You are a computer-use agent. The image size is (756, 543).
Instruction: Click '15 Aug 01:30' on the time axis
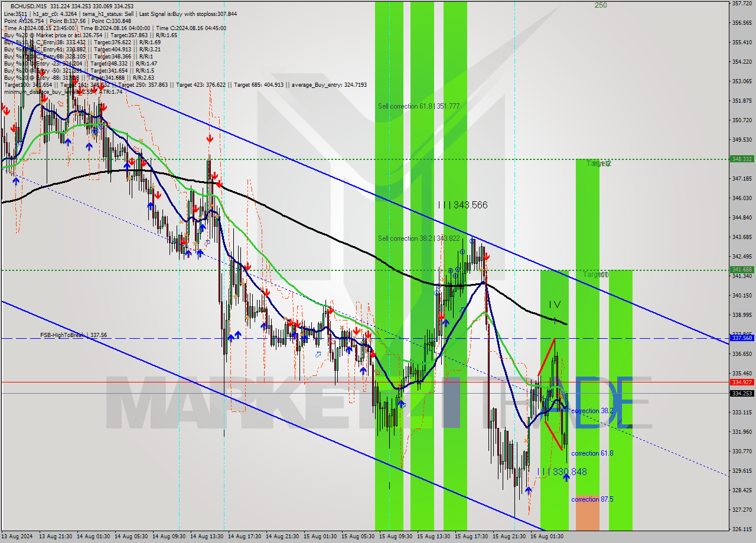point(320,537)
